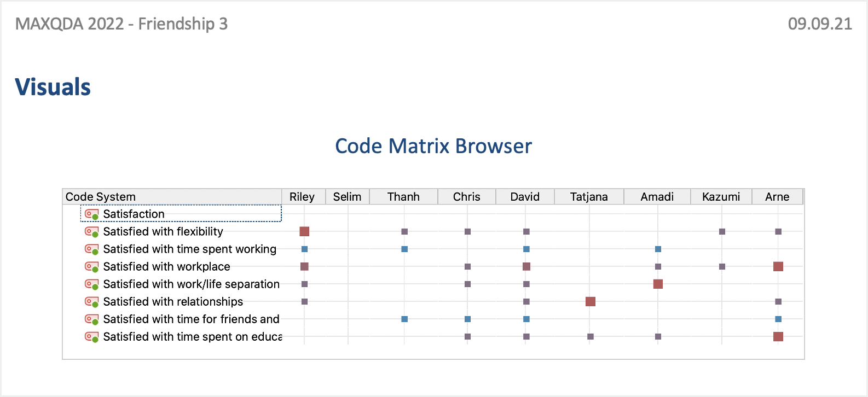The image size is (868, 397).
Task: Click the code icon beside Satisfied with work/life separation
Action: click(91, 284)
